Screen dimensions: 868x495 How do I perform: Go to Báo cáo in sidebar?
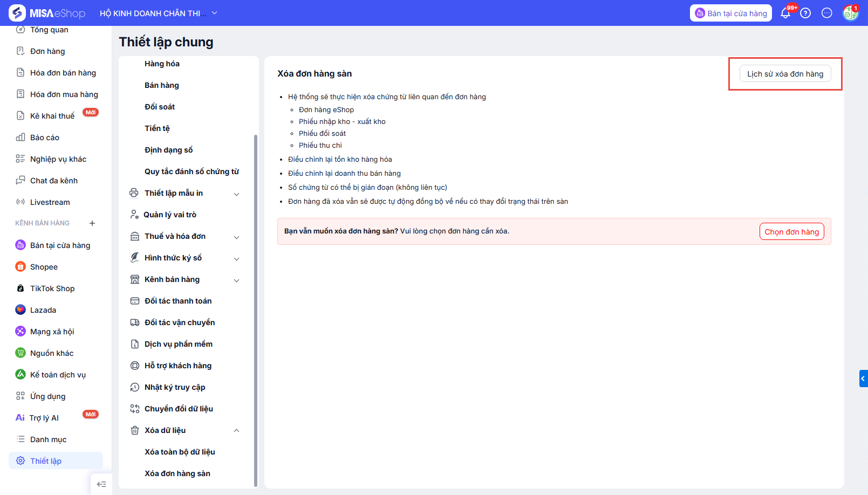[x=44, y=137]
